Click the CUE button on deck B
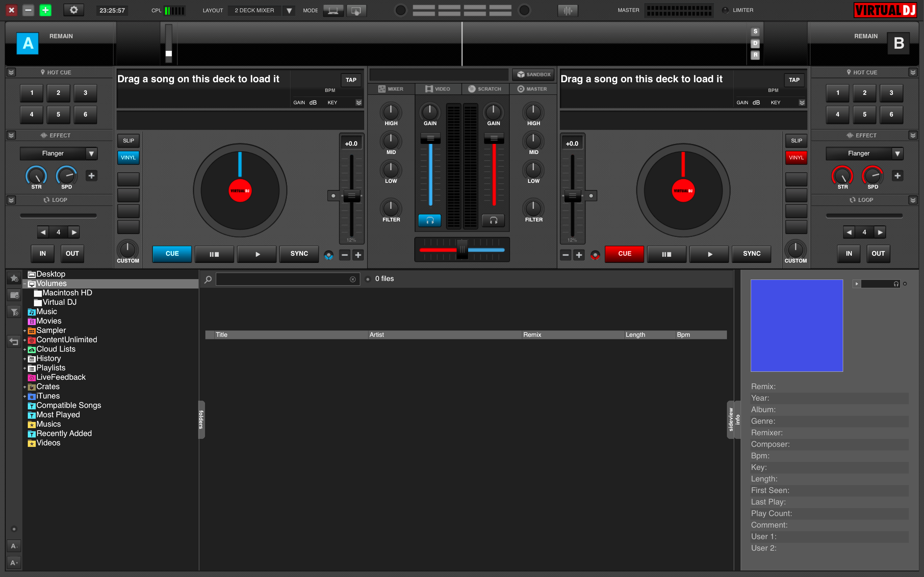The image size is (924, 577). click(625, 252)
